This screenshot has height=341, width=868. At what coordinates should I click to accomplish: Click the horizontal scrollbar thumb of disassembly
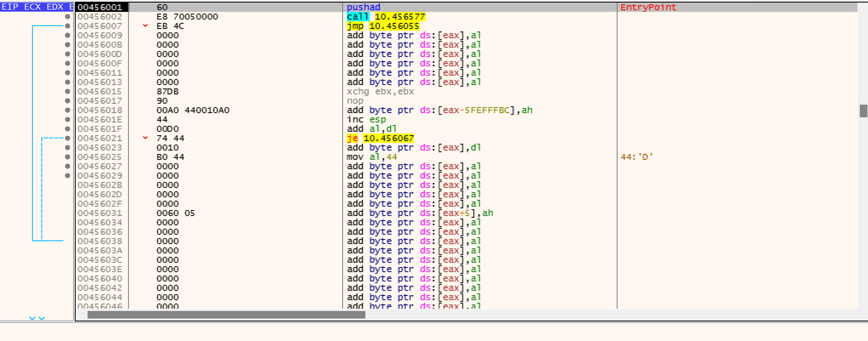(226, 315)
